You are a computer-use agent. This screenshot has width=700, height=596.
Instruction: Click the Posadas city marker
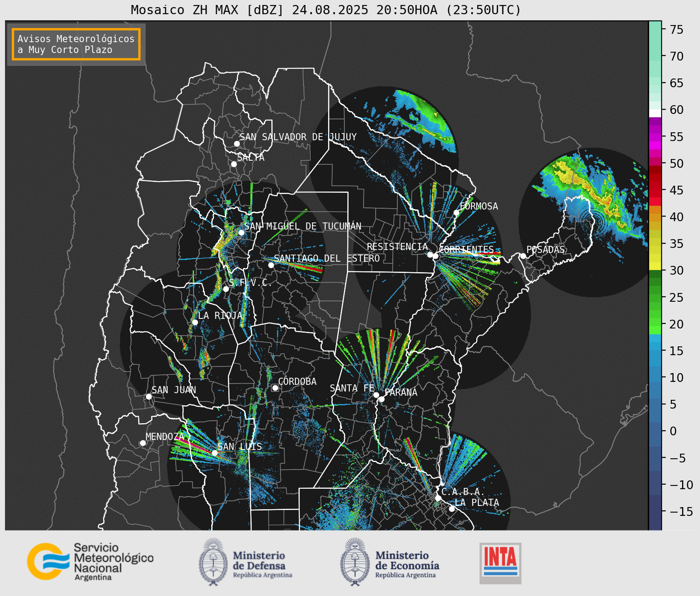click(x=523, y=256)
